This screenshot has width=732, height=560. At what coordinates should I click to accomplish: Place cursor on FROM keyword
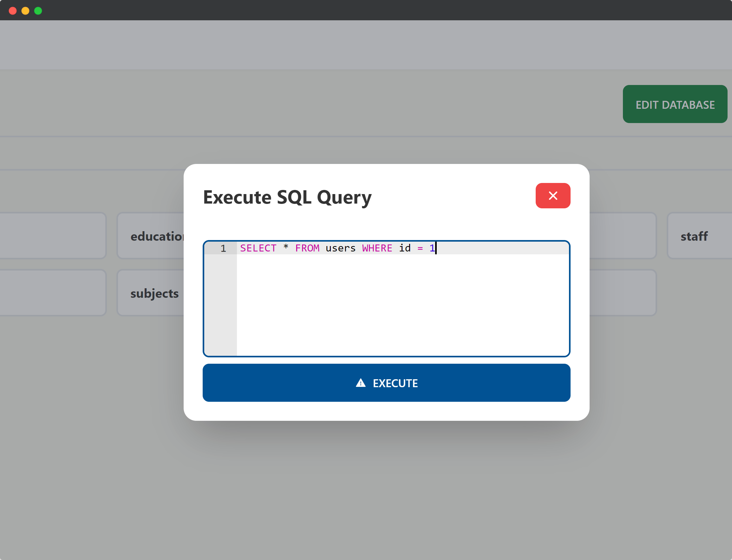pos(307,248)
